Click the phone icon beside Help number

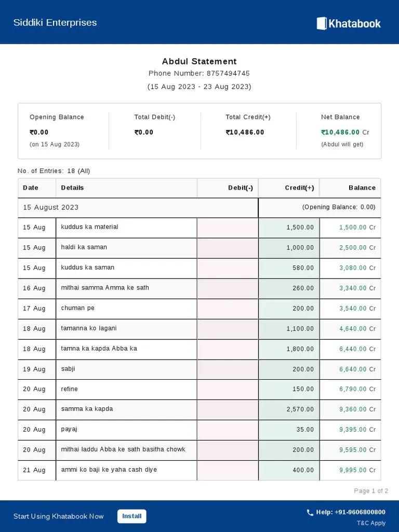coord(310,512)
